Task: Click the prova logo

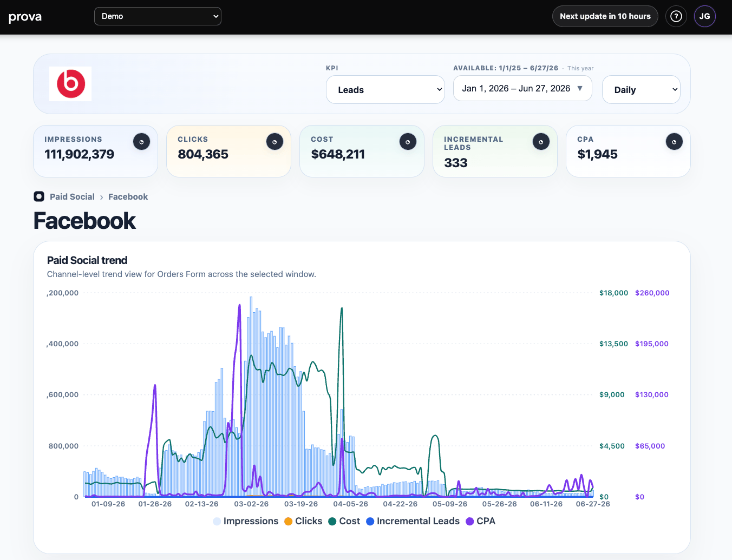Action: [25, 17]
